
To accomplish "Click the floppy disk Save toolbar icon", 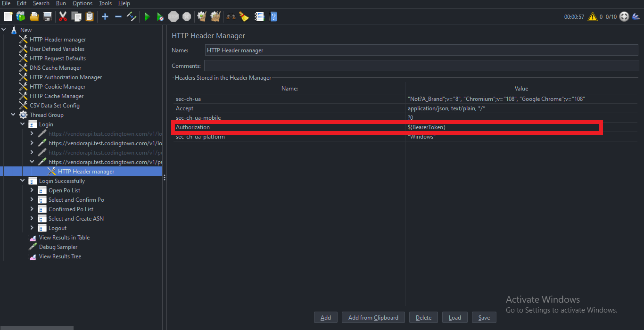I will 47,16.
